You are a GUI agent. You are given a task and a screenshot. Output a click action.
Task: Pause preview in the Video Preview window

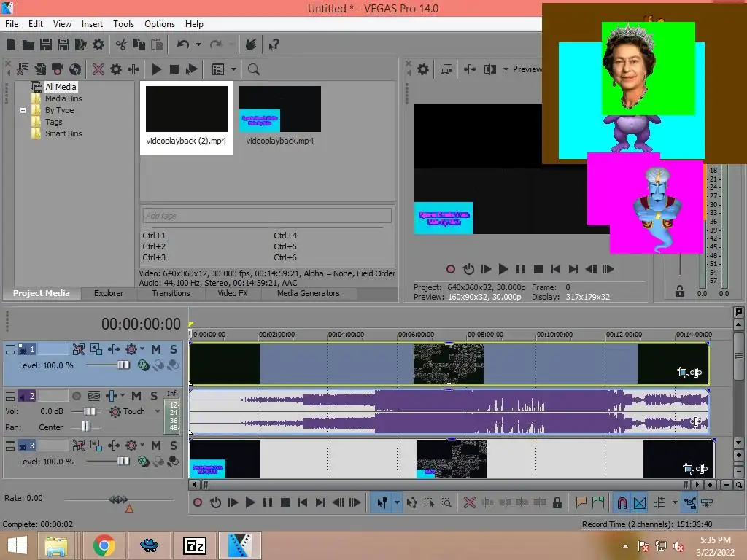point(521,270)
